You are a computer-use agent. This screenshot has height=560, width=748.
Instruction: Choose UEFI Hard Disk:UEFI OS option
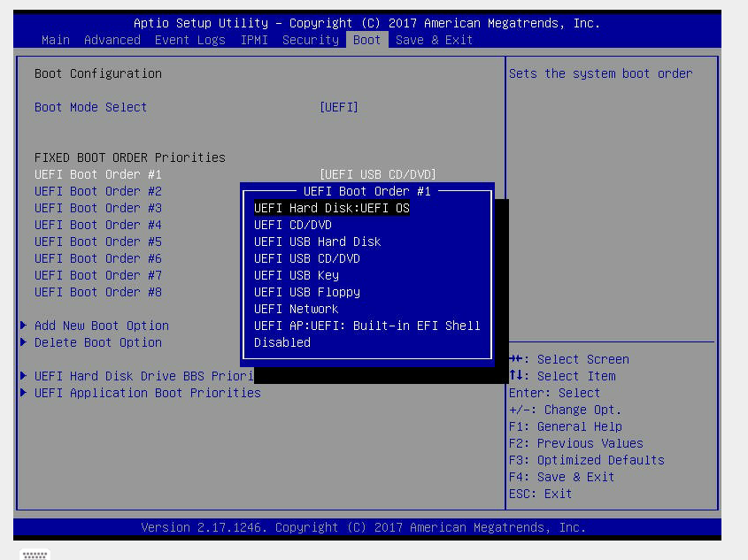pyautogui.click(x=332, y=208)
